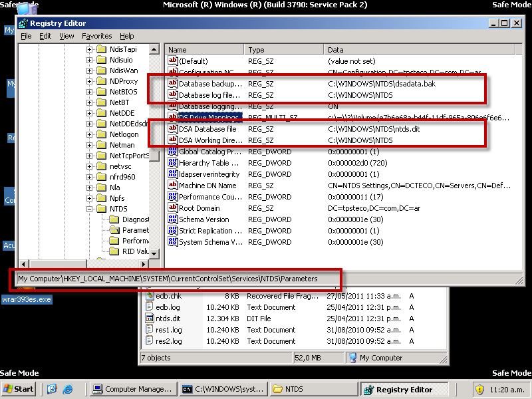Click the NTDS folder icon in tree
The height and width of the screenshot is (399, 532).
[101, 209]
